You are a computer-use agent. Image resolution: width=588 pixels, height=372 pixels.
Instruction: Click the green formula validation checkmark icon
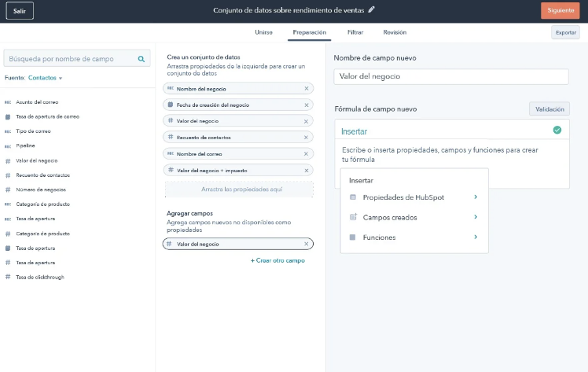(557, 131)
